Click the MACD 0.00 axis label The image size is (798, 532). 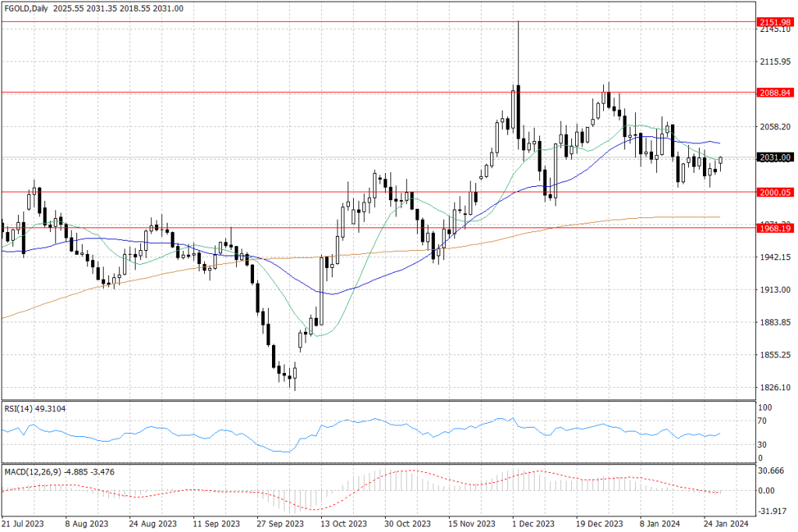[x=767, y=491]
